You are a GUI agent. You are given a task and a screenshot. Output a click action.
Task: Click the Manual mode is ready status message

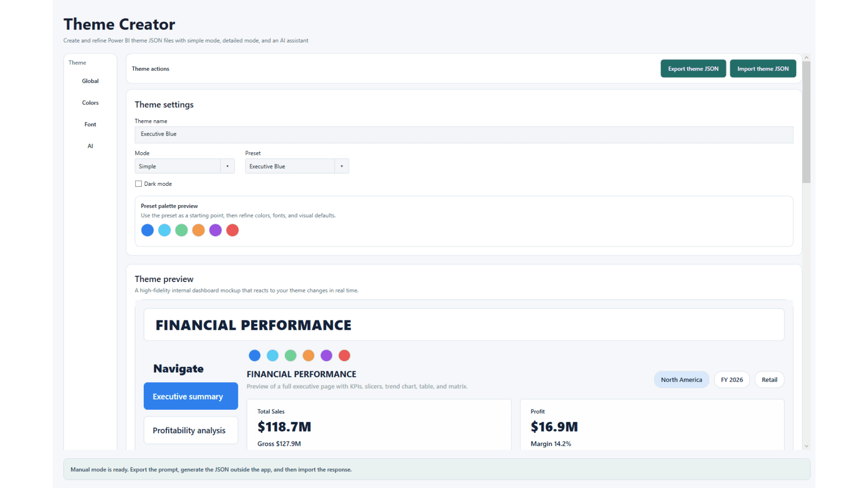pos(211,469)
